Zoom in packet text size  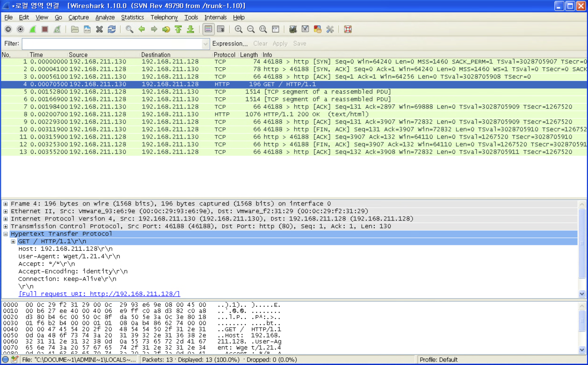(239, 29)
